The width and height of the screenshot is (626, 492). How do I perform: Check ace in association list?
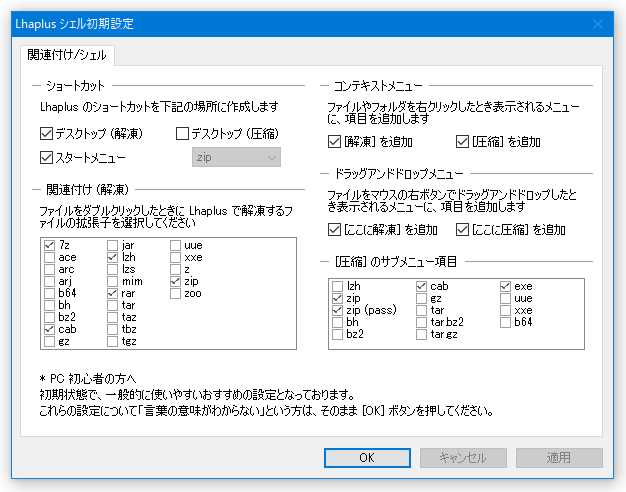[x=50, y=257]
